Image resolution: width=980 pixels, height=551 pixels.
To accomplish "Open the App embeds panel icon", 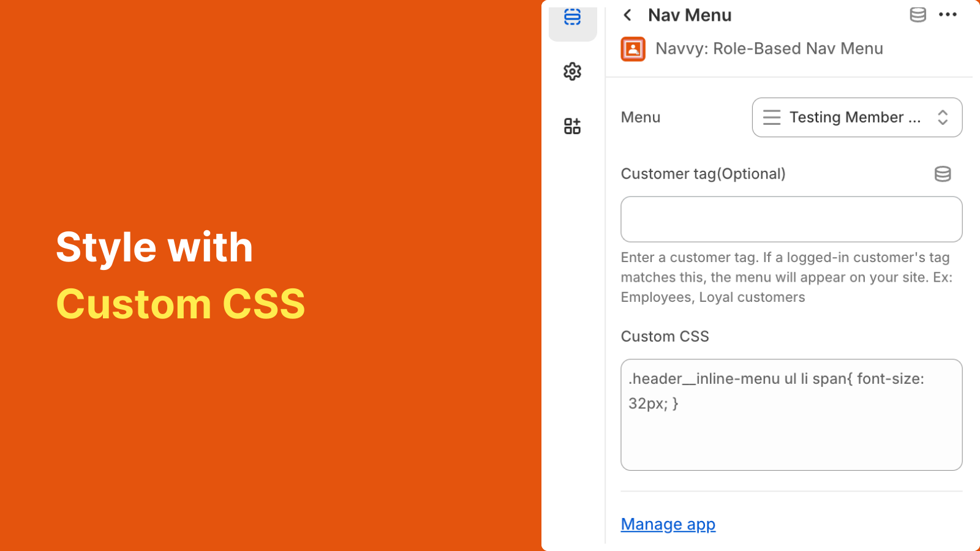I will pos(572,126).
